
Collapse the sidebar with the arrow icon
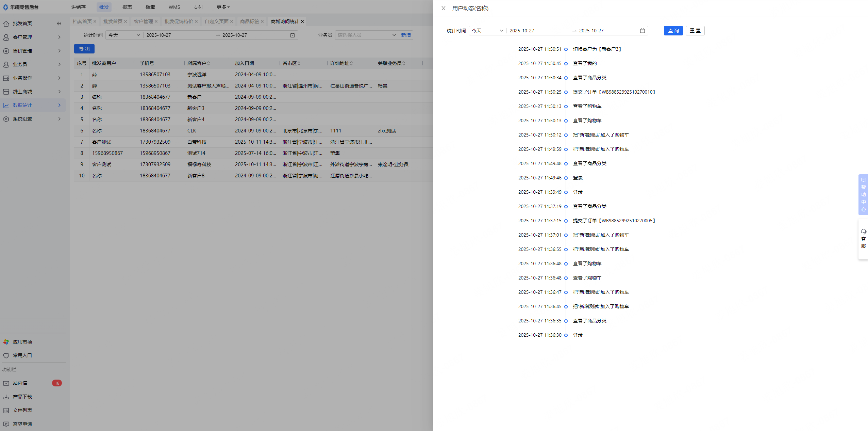[x=59, y=23]
